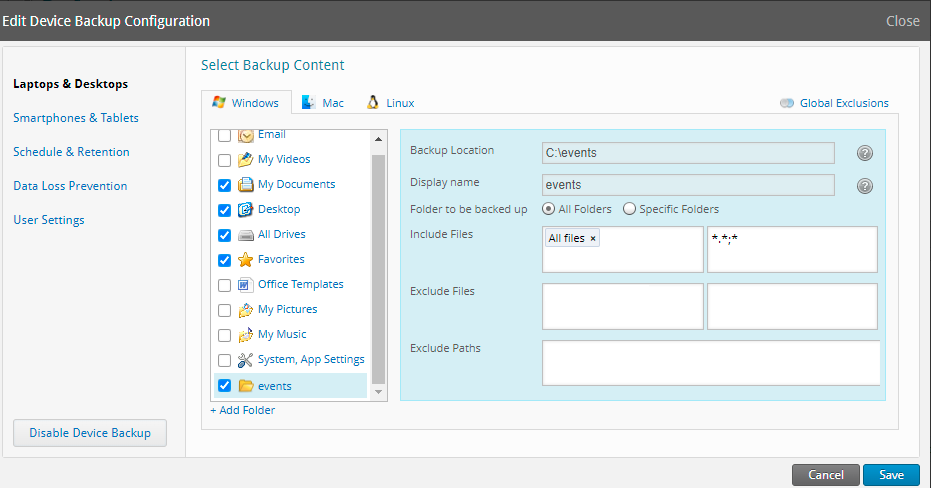This screenshot has height=488, width=931.
Task: Click the Display name input field
Action: [688, 185]
